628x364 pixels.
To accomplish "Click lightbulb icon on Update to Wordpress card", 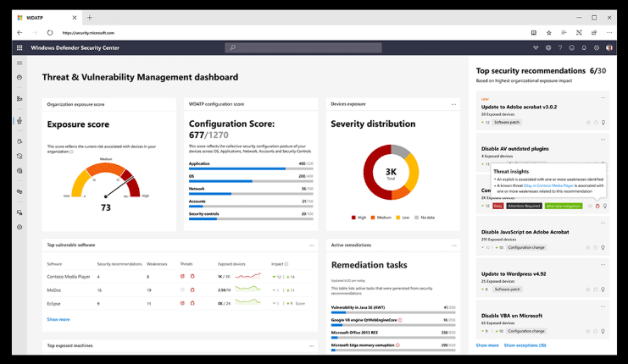I will point(603,290).
